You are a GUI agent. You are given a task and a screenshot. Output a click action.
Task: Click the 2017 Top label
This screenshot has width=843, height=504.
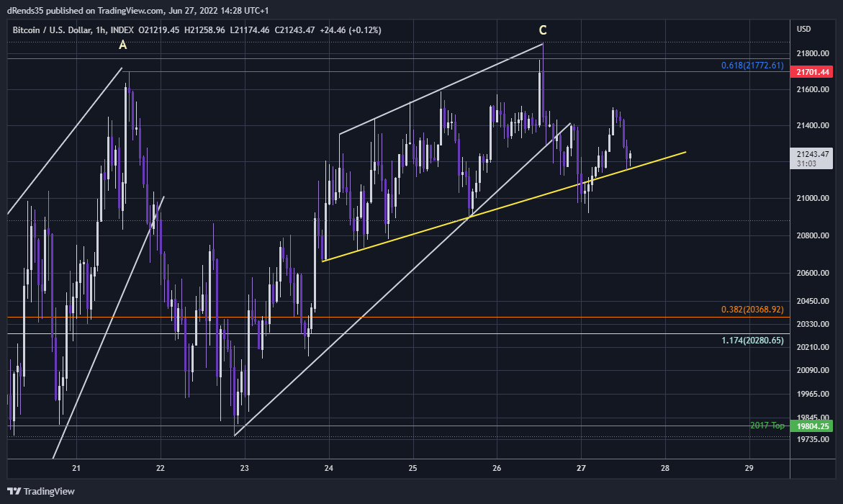click(x=767, y=426)
